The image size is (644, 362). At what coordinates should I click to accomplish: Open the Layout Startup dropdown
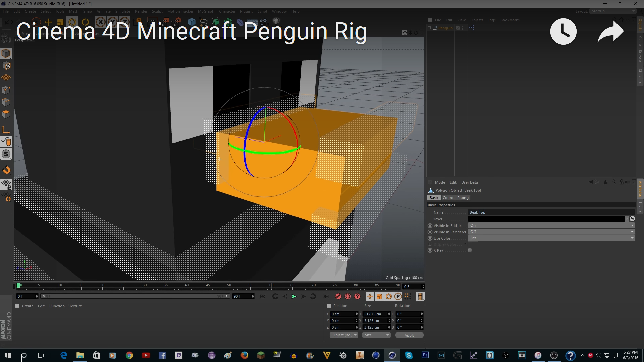(x=613, y=11)
